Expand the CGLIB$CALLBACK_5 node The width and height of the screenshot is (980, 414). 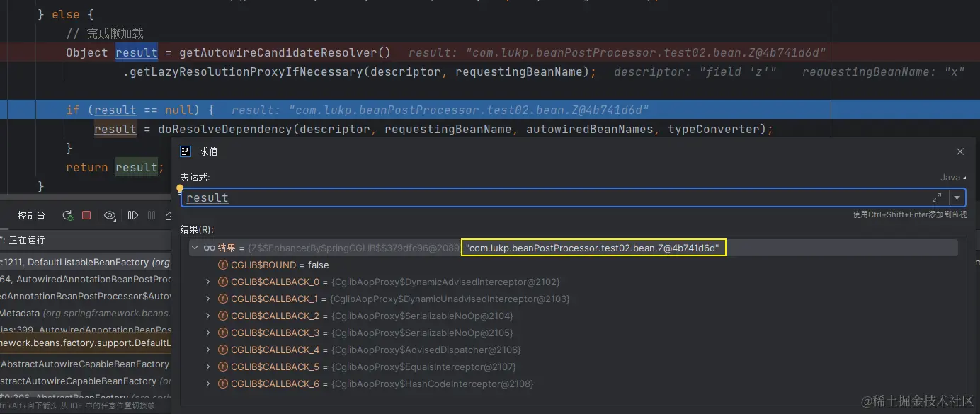(207, 367)
